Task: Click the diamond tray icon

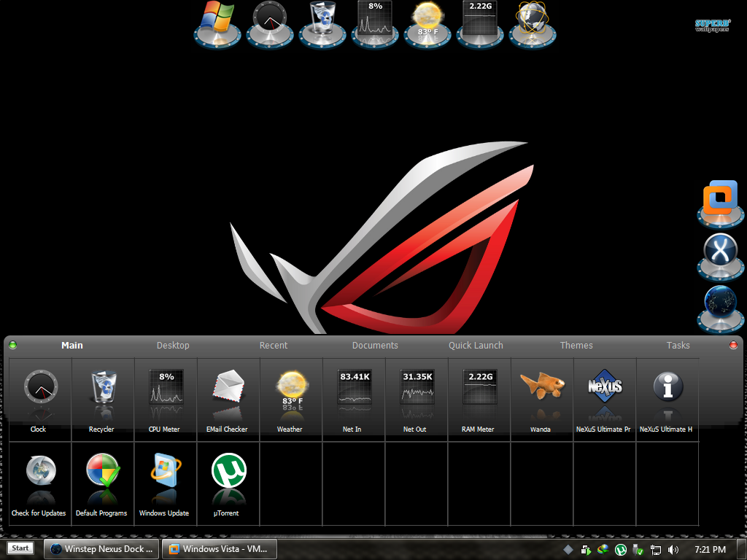Action: click(568, 550)
